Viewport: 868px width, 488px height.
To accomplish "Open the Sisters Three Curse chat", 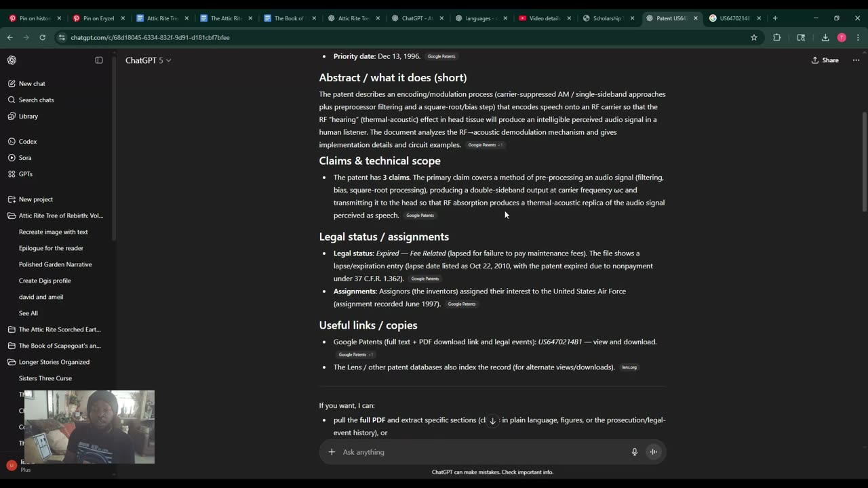I will (45, 378).
